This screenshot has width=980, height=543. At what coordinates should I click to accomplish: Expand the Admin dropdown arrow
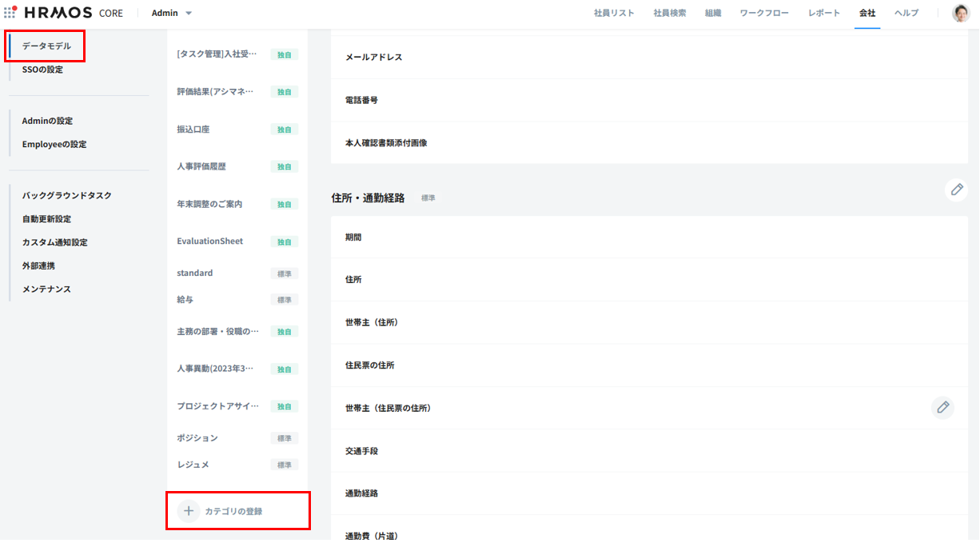189,14
